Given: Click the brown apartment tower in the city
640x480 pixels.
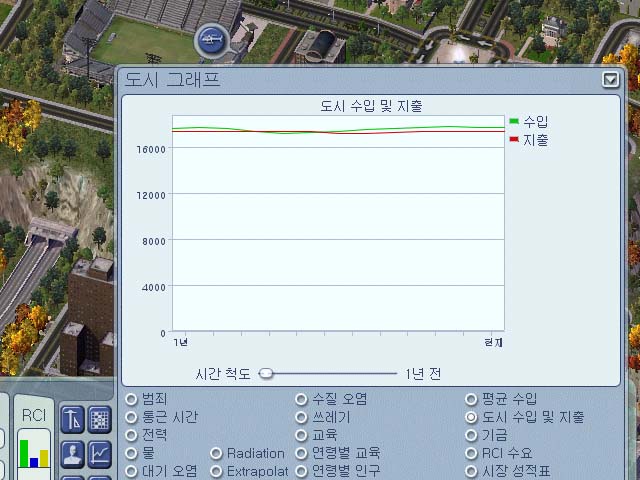Looking at the screenshot, I should point(88,316).
